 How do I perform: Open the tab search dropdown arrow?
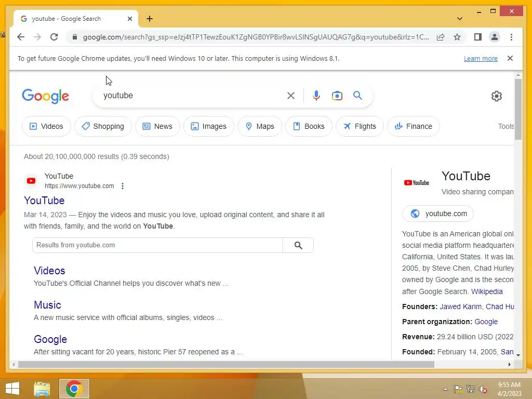tap(460, 19)
